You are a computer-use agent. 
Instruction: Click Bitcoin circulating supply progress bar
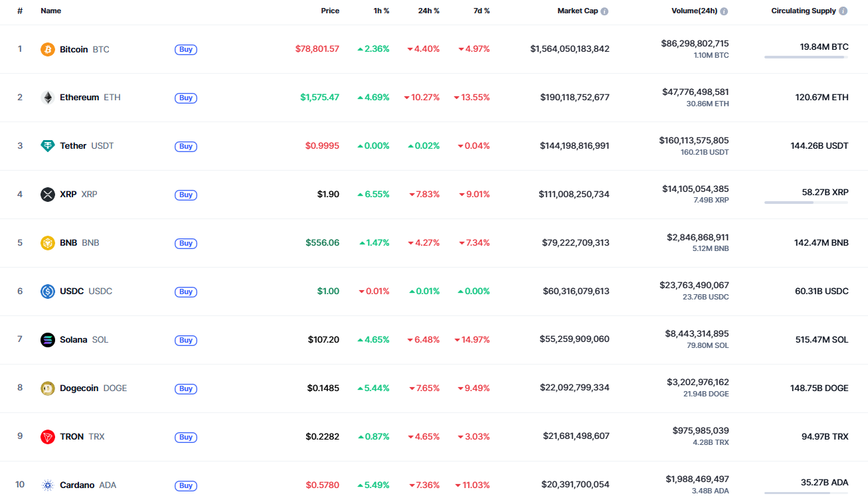pos(806,57)
